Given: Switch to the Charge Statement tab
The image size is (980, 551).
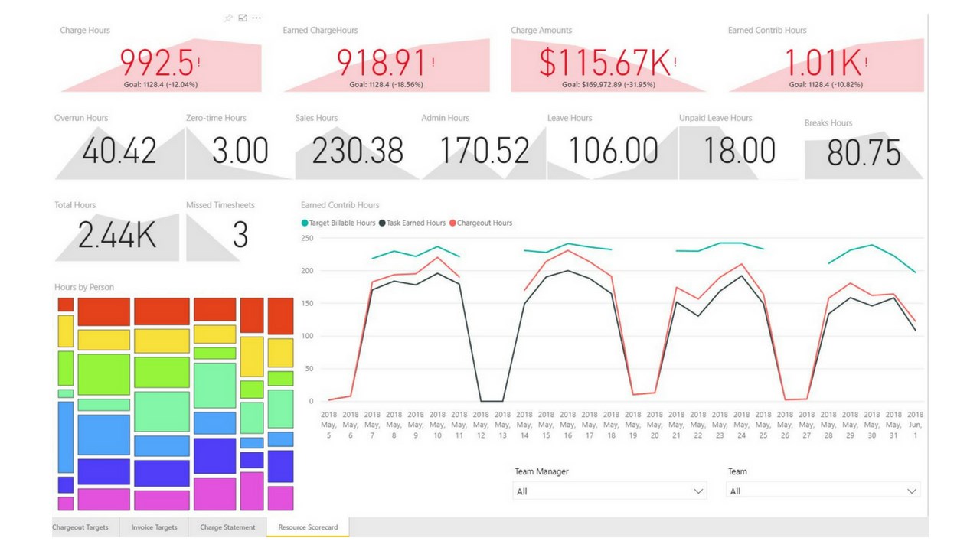Looking at the screenshot, I should coord(227,527).
